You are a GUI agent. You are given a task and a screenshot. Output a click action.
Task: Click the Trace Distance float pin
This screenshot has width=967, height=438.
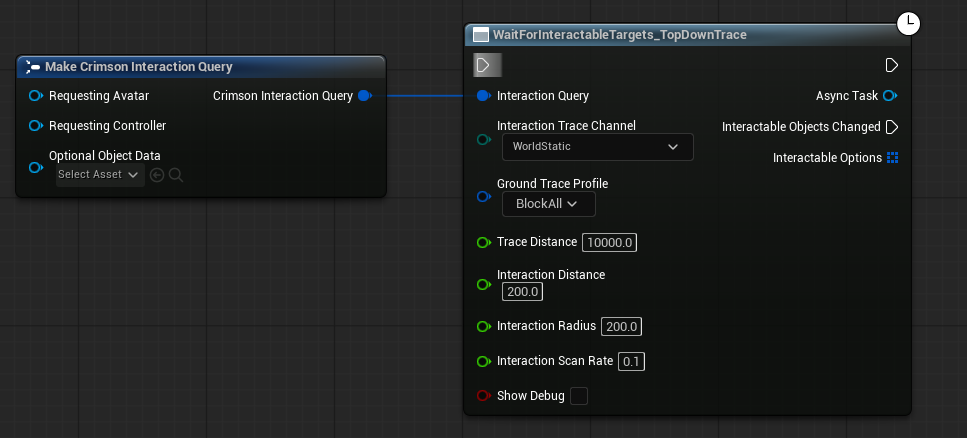[484, 242]
